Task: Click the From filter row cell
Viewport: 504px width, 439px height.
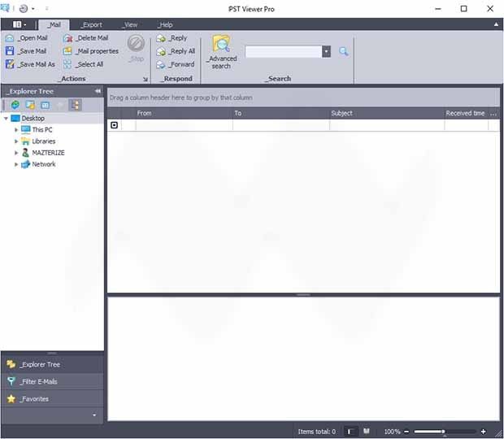Action: pyautogui.click(x=185, y=125)
